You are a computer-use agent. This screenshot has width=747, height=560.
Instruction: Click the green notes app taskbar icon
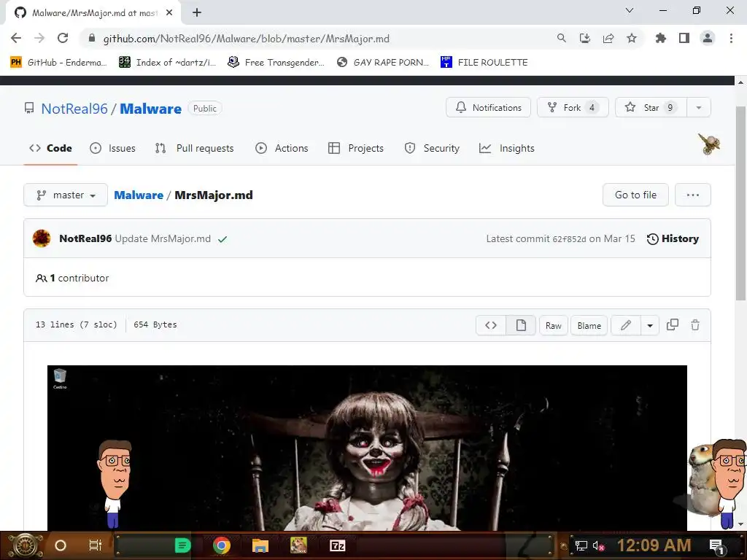[182, 545]
